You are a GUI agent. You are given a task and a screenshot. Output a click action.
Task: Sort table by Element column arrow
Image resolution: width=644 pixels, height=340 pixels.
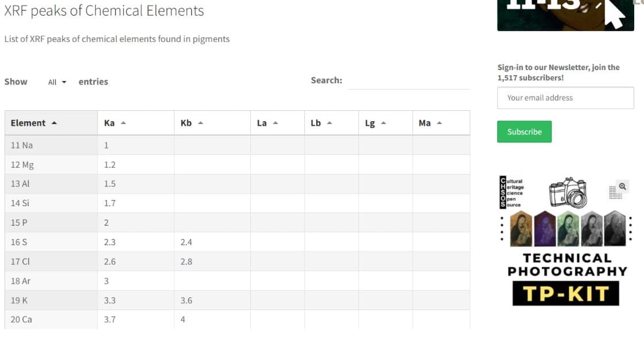(x=54, y=123)
